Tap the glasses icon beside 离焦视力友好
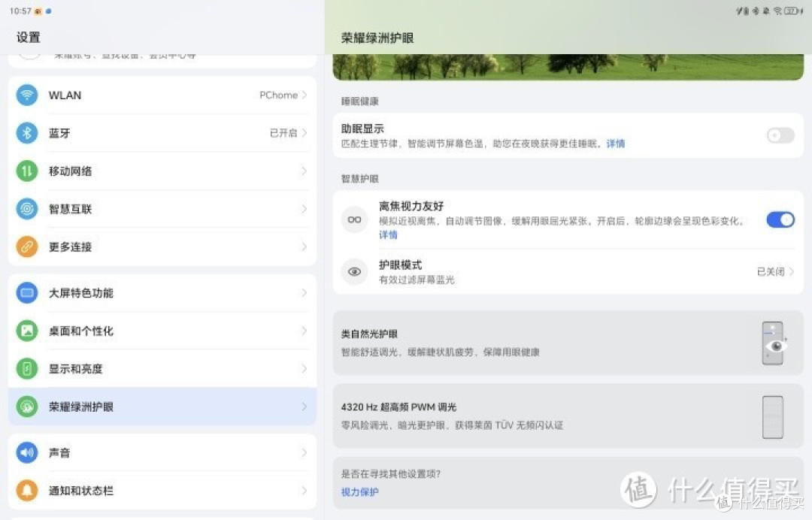 [x=355, y=220]
